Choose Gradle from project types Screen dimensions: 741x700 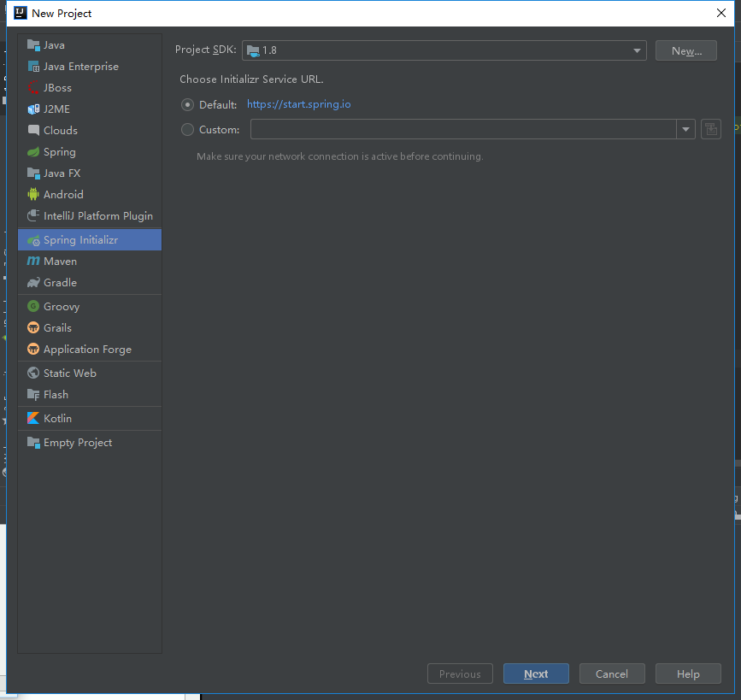(x=90, y=283)
